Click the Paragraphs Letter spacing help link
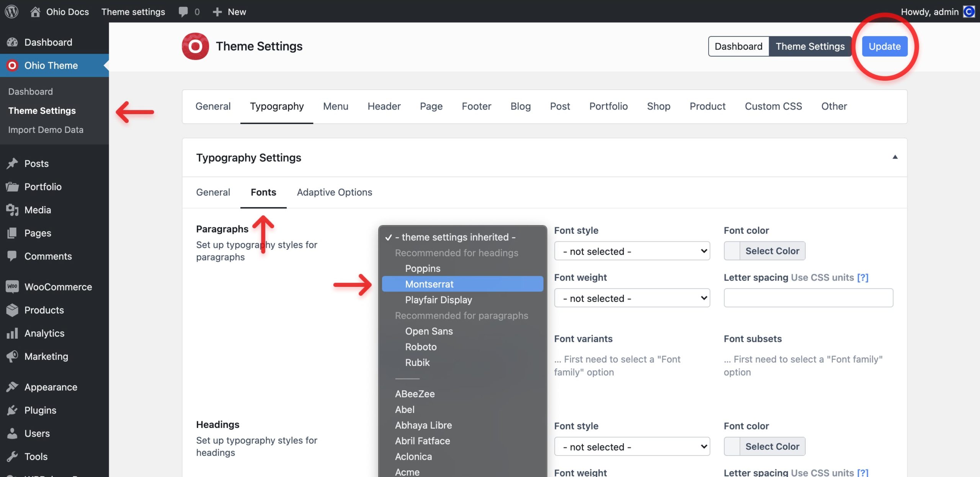This screenshot has width=980, height=477. pyautogui.click(x=862, y=277)
